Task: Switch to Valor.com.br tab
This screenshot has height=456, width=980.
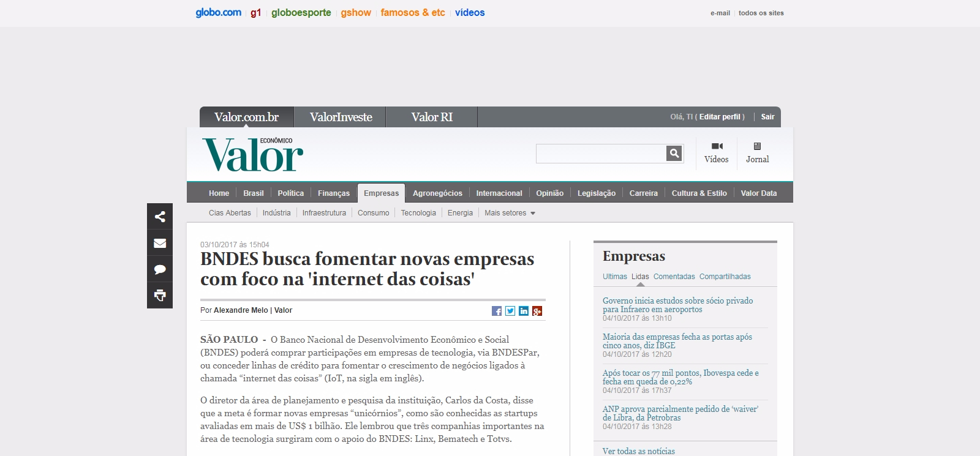Action: point(247,117)
